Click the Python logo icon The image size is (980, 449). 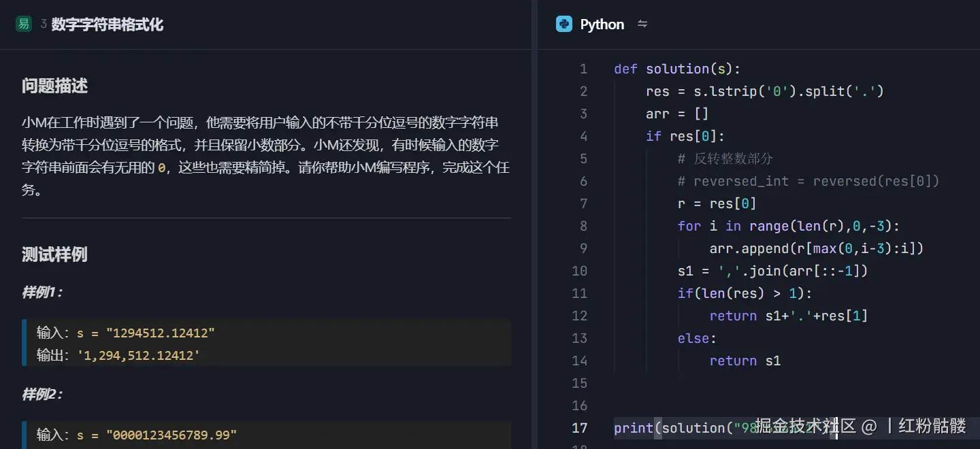[565, 24]
